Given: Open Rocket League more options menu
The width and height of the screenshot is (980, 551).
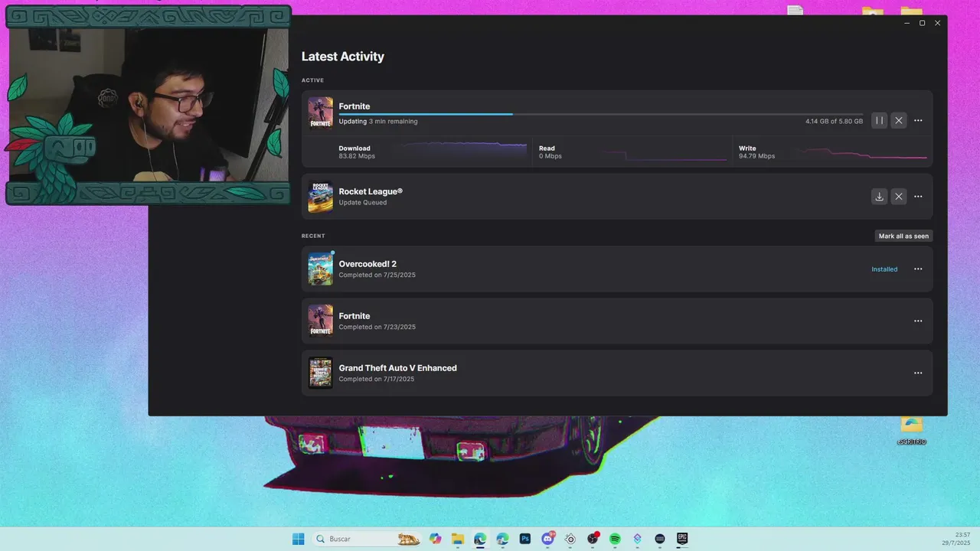Looking at the screenshot, I should (x=918, y=197).
